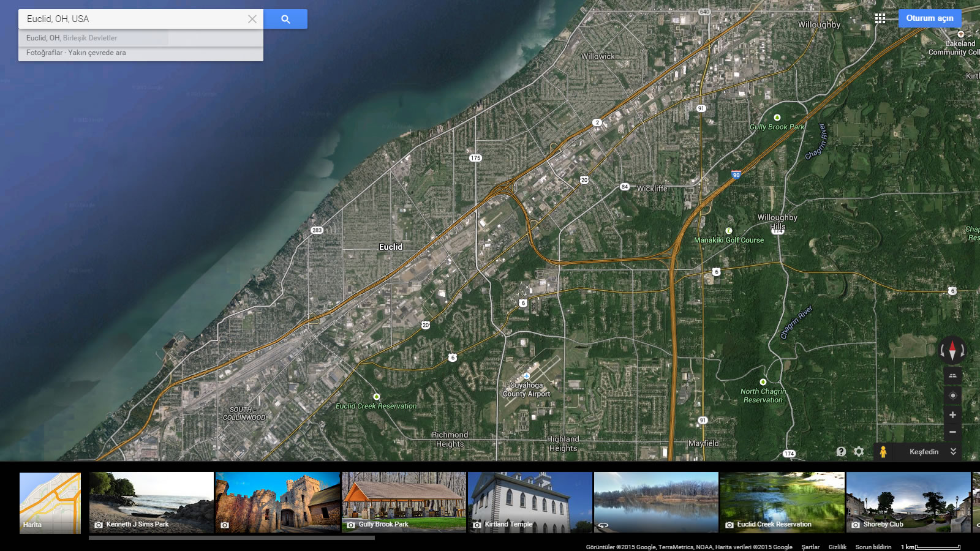
Task: Select the 'Euclid, OH, Birleşik Devletler' suggestion
Action: (x=72, y=38)
